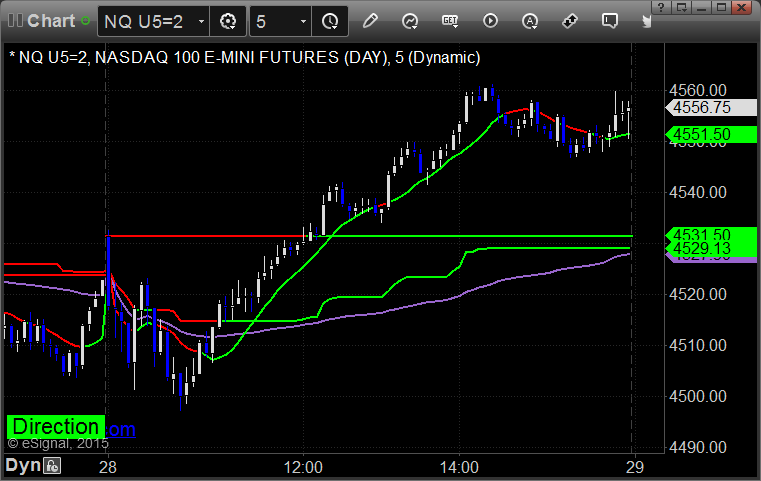This screenshot has width=761, height=481.
Task: Click the Chart window title
Action: point(51,21)
